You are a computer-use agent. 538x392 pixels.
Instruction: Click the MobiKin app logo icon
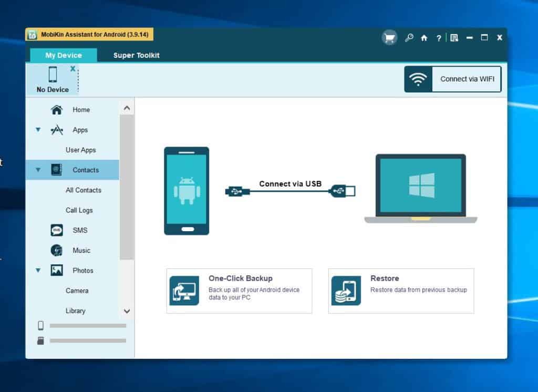point(32,35)
